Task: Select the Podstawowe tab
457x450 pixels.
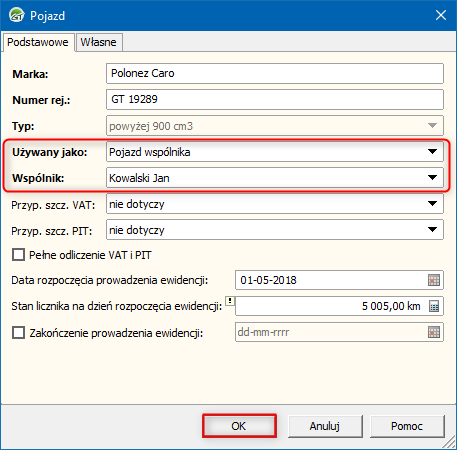Action: 38,42
